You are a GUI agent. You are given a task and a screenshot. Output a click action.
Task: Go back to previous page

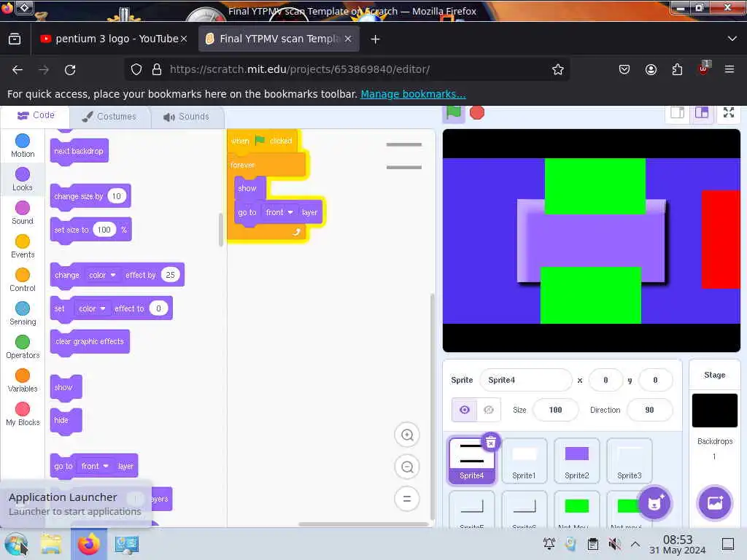18,70
